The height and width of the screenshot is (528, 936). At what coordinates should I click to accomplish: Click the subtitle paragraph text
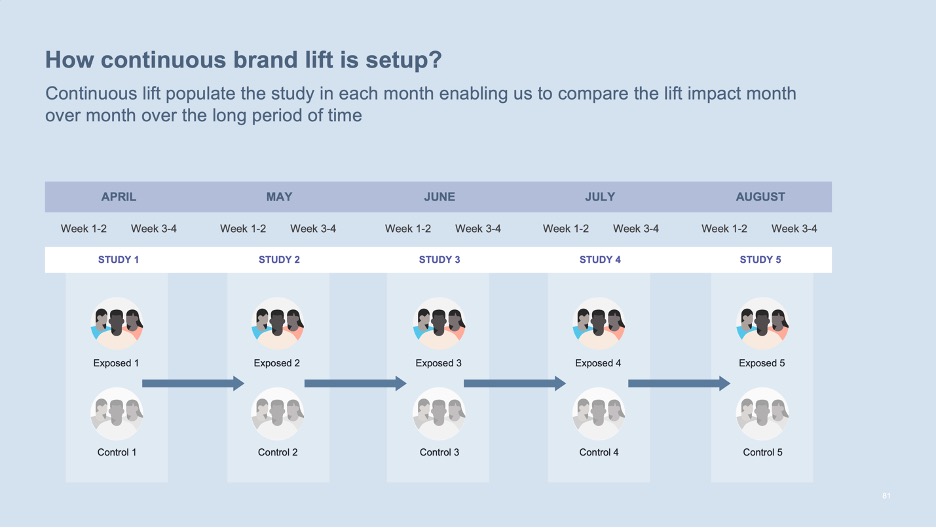click(x=421, y=104)
